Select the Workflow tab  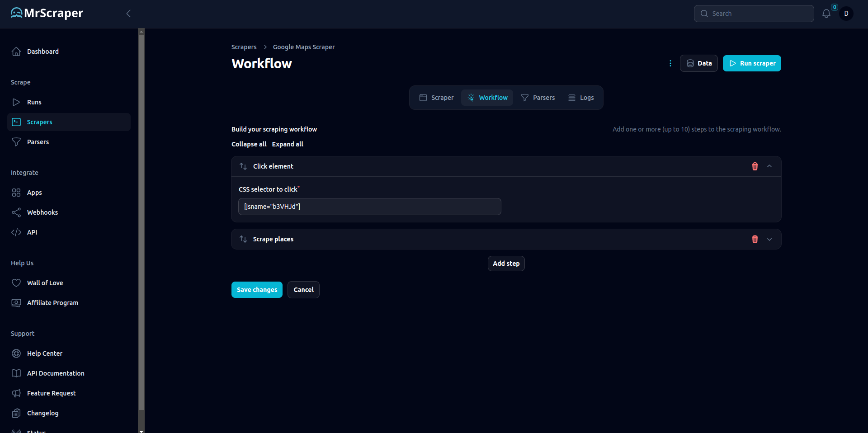coord(487,98)
